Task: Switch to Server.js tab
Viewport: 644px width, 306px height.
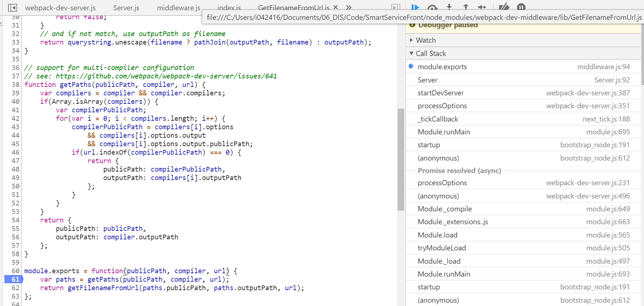Action: [x=126, y=8]
